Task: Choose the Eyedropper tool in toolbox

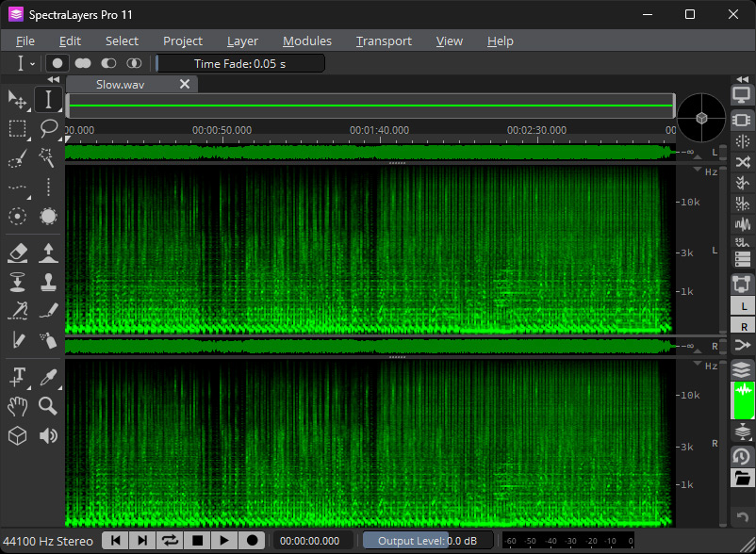Action: pyautogui.click(x=49, y=377)
